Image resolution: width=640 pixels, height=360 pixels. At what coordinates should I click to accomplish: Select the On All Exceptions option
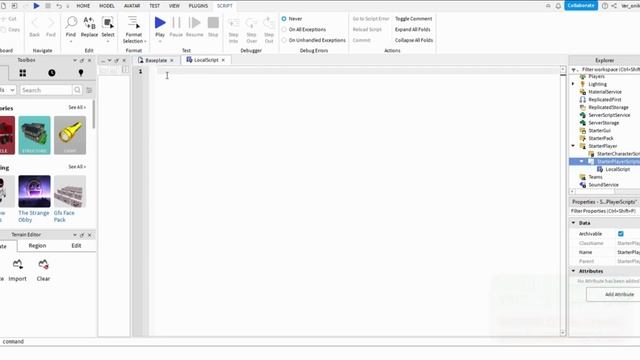(284, 29)
